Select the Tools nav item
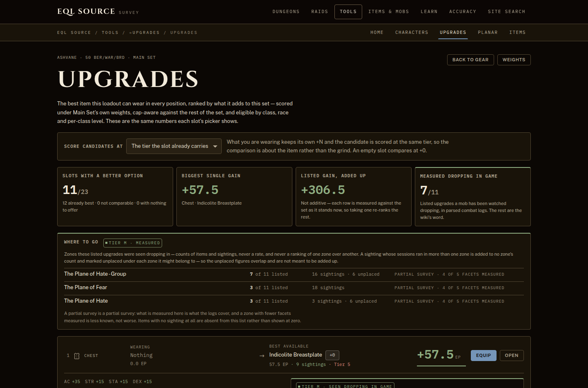 348,12
